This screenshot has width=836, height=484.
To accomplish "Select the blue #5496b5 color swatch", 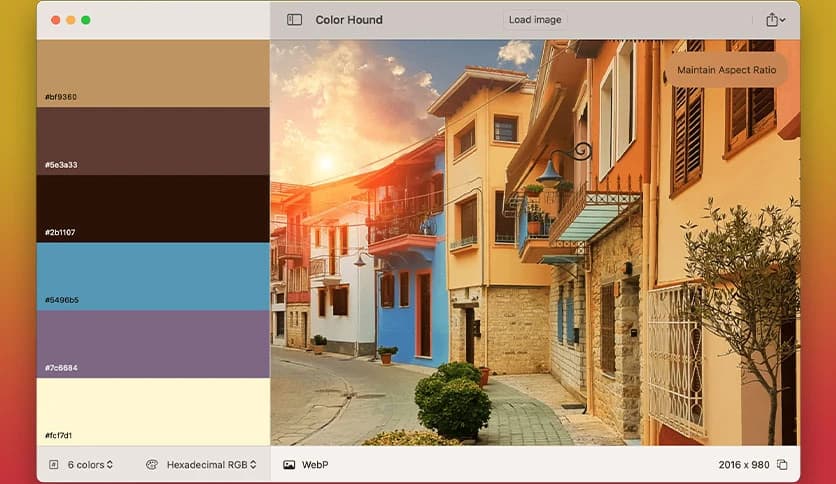I will (153, 277).
